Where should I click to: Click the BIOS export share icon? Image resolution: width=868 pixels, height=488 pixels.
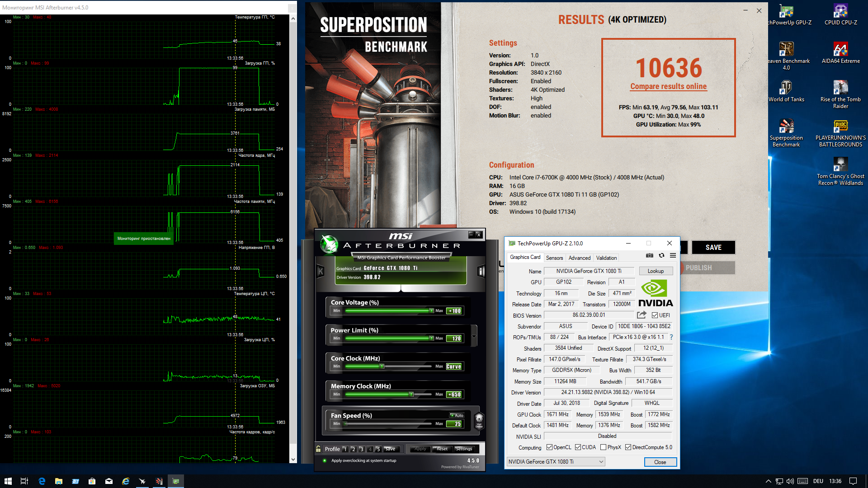[x=642, y=315]
